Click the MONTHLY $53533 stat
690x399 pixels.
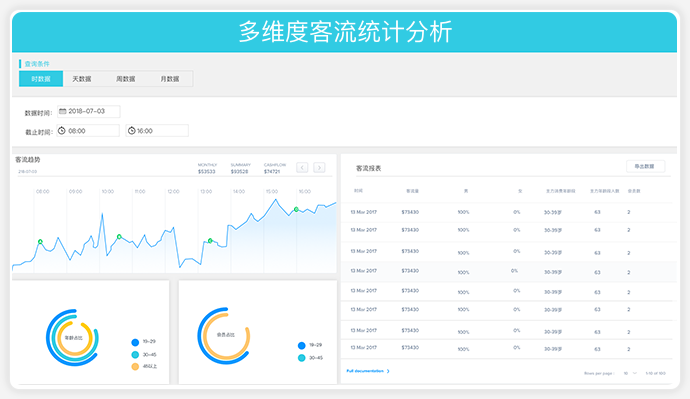pyautogui.click(x=207, y=168)
